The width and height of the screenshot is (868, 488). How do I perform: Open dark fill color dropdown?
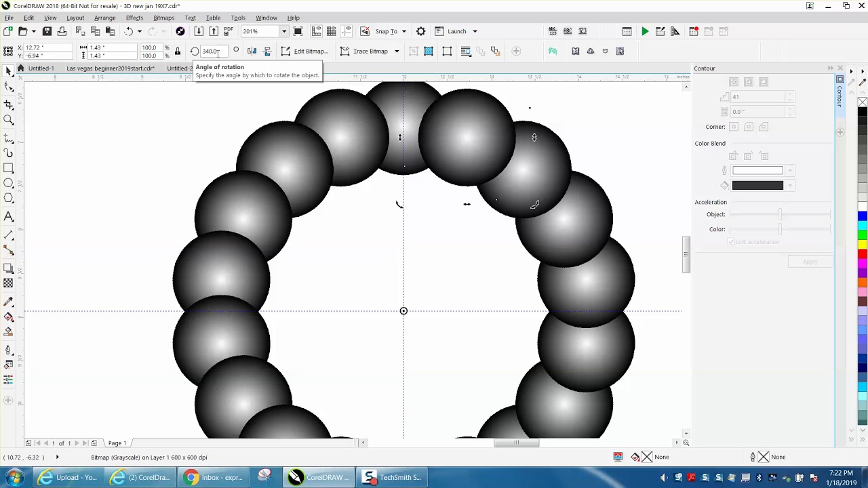click(x=790, y=186)
